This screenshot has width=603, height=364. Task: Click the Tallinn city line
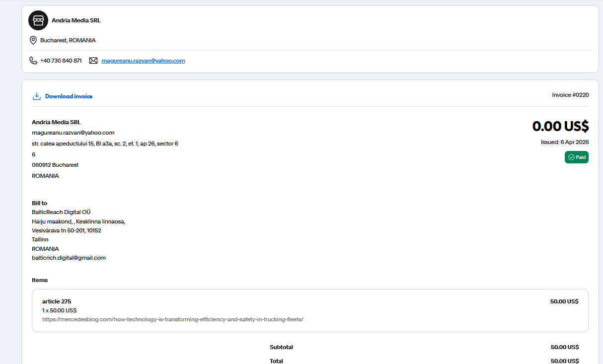40,239
